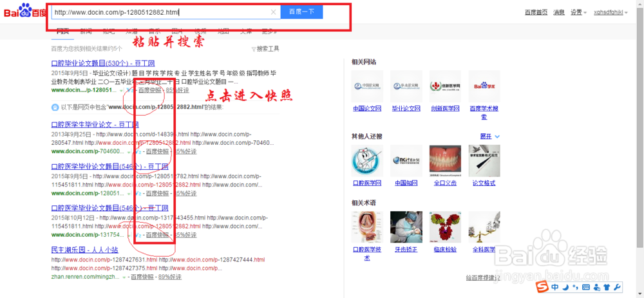Open the xghsdfghjkl account dropdown
The image size is (644, 298).
611,12
